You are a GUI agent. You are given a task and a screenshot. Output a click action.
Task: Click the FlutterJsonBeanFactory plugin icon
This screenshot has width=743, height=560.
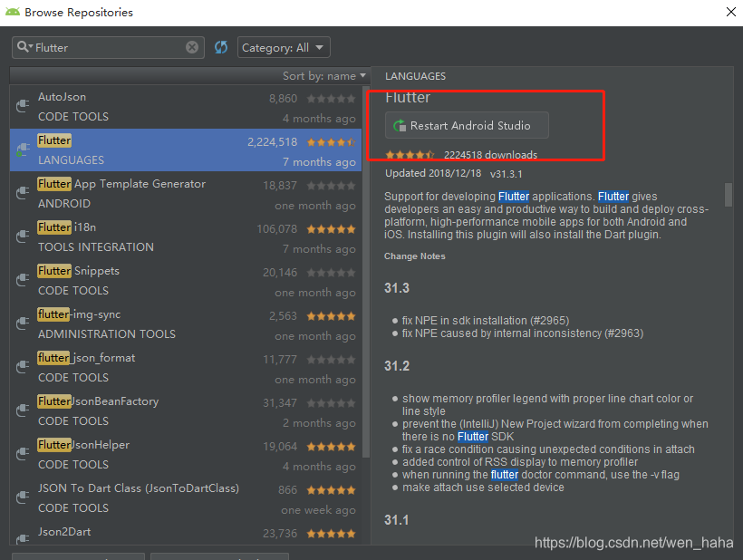tap(23, 410)
